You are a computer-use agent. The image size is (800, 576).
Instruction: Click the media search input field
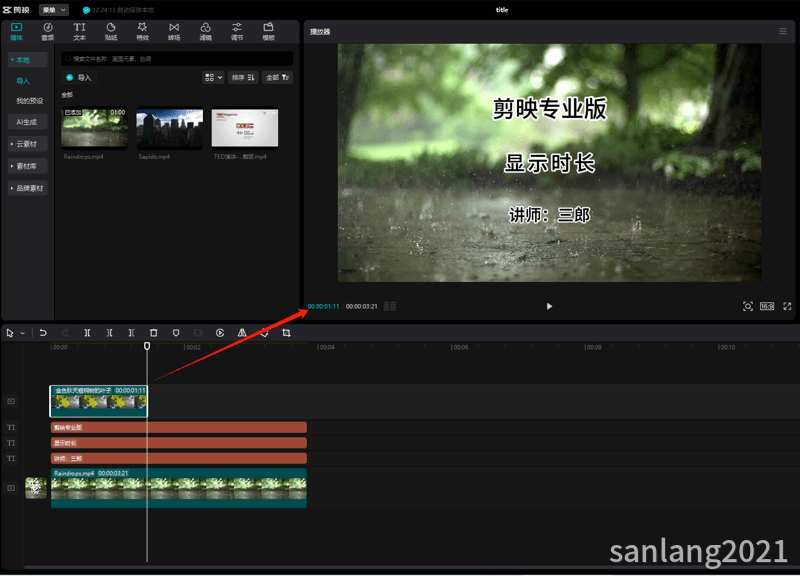[177, 59]
